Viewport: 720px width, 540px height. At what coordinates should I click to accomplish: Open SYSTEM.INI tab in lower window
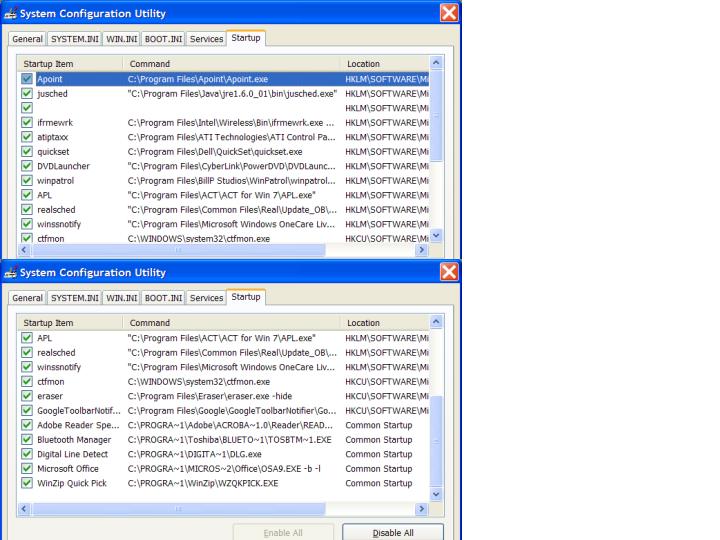(x=74, y=298)
